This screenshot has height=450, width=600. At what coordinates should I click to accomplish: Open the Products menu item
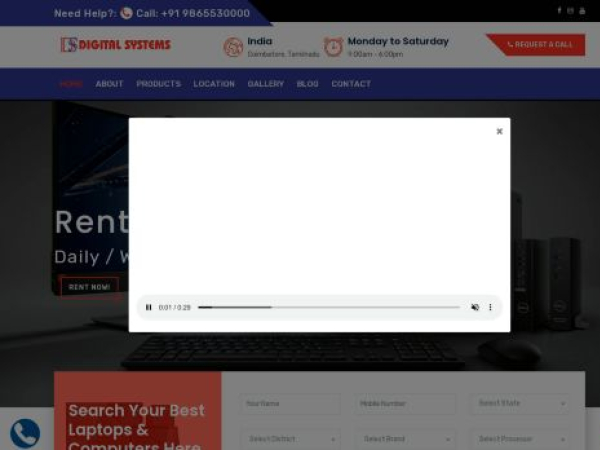(158, 84)
